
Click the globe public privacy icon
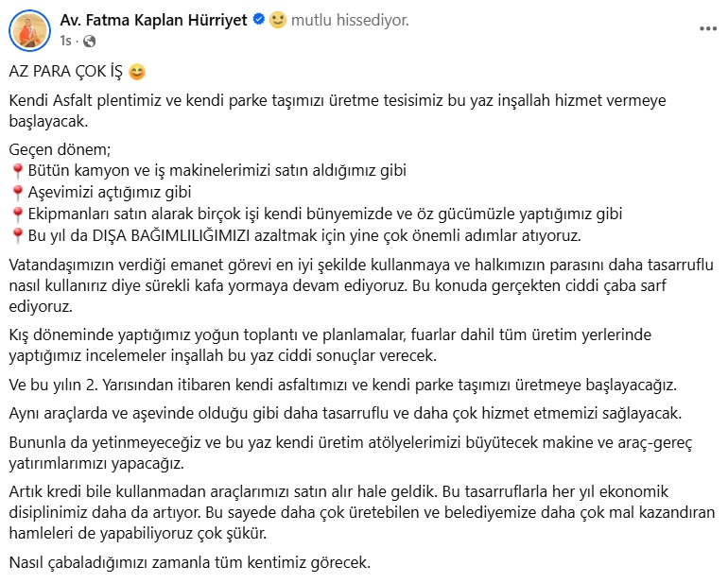(89, 42)
